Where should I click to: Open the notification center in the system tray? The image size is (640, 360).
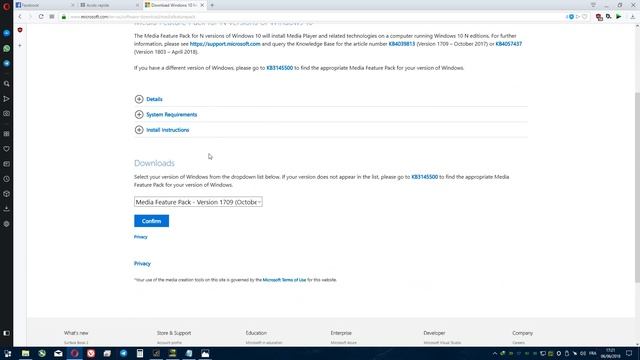(x=629, y=353)
